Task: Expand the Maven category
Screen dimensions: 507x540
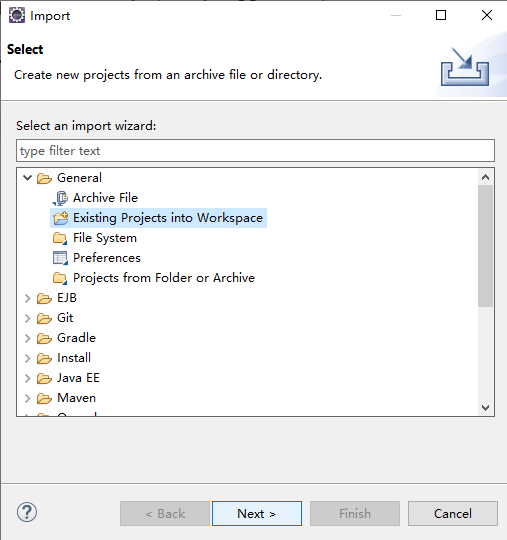Action: pos(28,398)
